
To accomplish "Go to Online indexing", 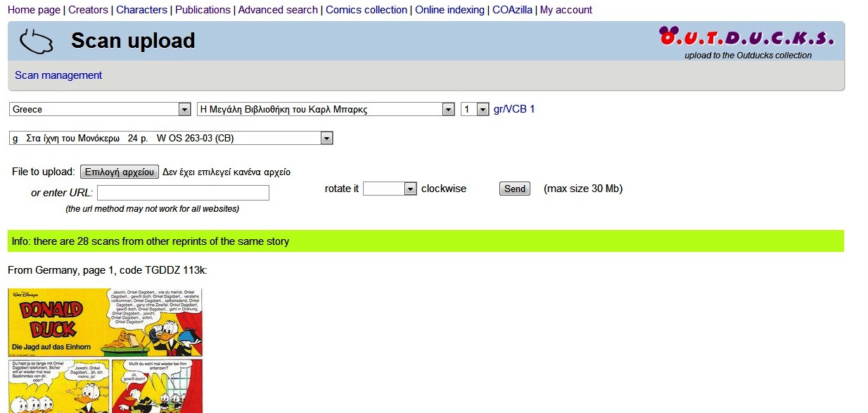I will [449, 10].
